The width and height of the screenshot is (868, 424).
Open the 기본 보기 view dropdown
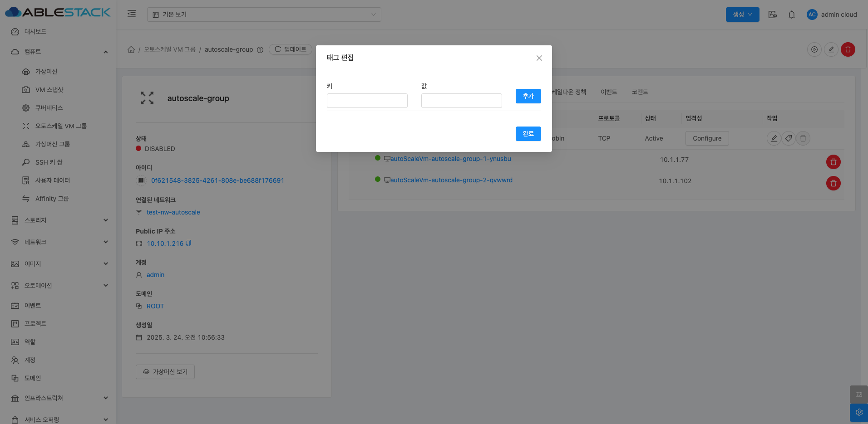pyautogui.click(x=264, y=15)
